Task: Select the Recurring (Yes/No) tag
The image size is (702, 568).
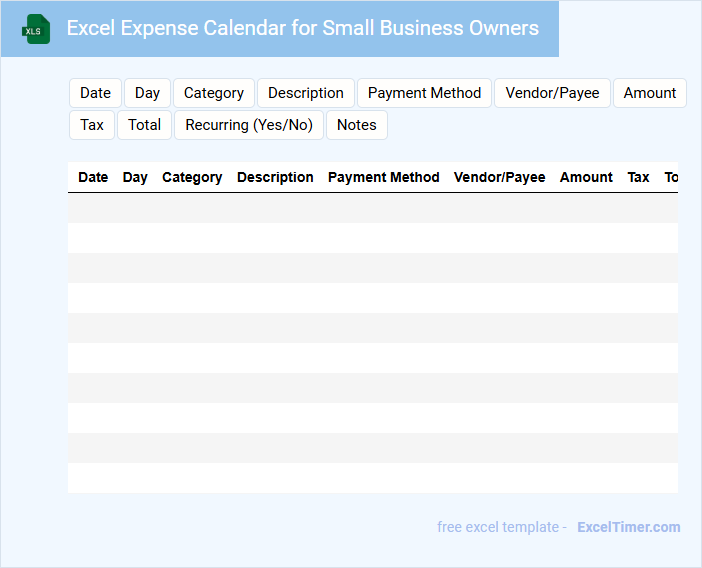Action: 249,125
